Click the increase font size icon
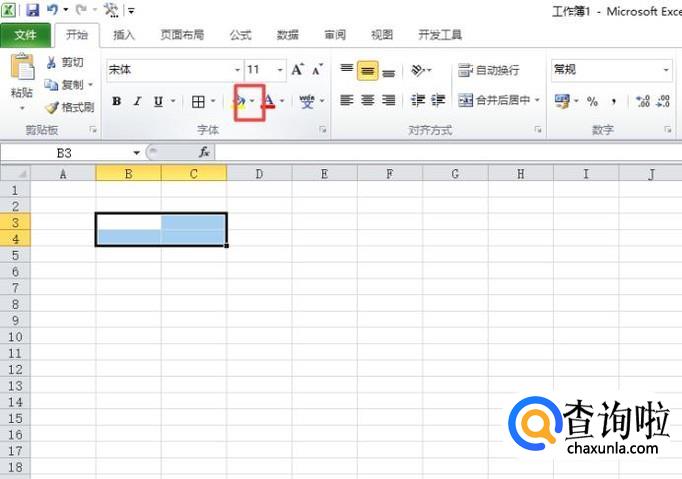The image size is (682, 479). click(297, 70)
